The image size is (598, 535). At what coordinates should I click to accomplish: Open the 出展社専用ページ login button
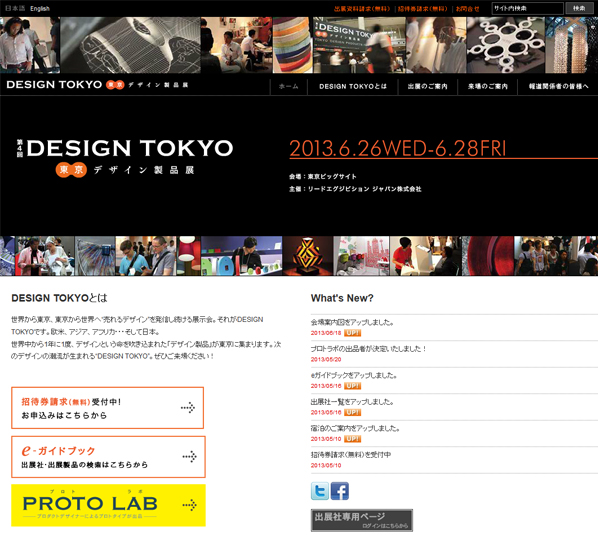tap(362, 520)
